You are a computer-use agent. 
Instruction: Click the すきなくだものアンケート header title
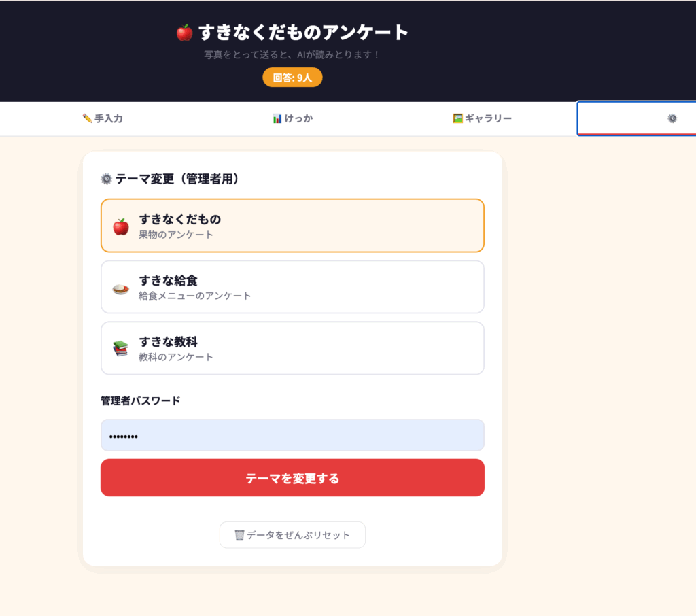coord(303,32)
